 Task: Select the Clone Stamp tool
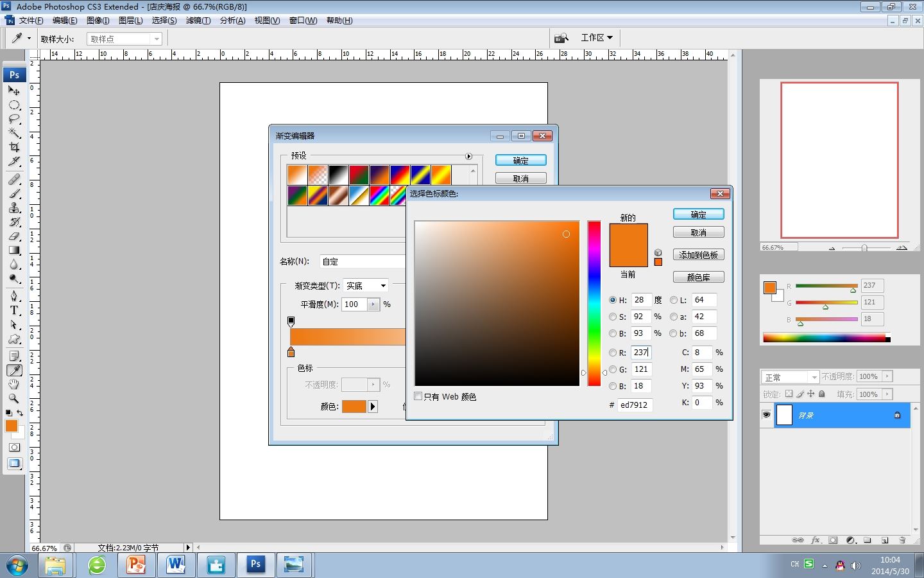coord(14,207)
